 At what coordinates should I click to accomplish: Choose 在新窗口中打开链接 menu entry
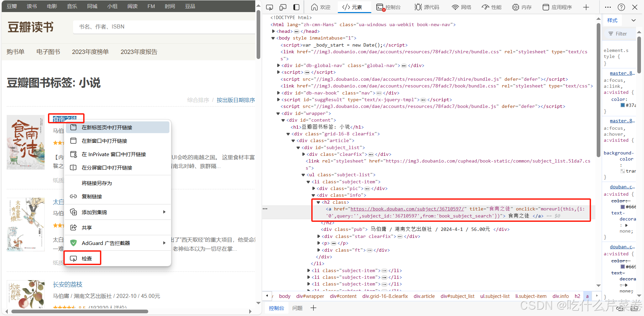(117, 141)
